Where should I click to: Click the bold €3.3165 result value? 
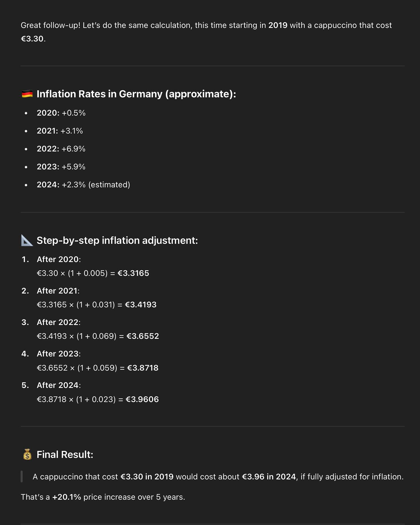click(x=133, y=273)
